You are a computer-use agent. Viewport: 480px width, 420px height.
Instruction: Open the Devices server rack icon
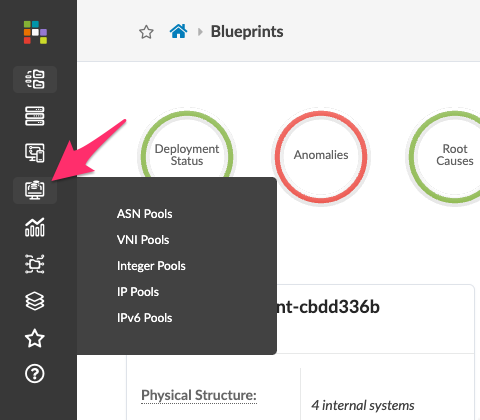(35, 116)
